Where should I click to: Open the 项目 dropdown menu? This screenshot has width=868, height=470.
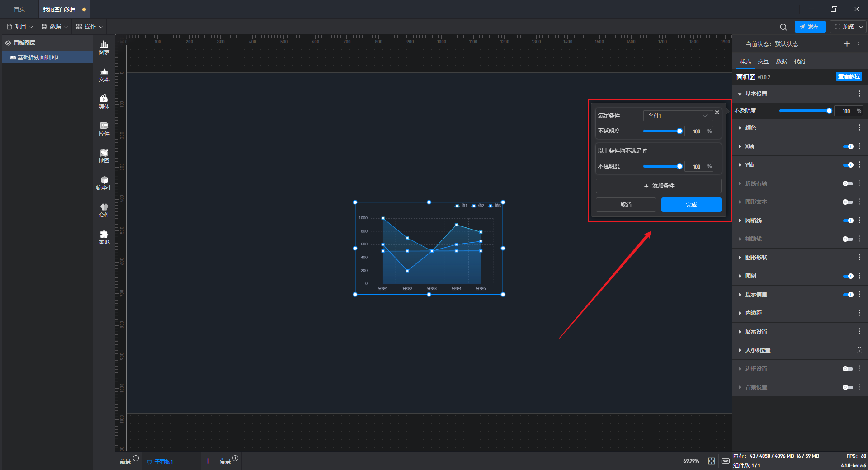[20, 27]
